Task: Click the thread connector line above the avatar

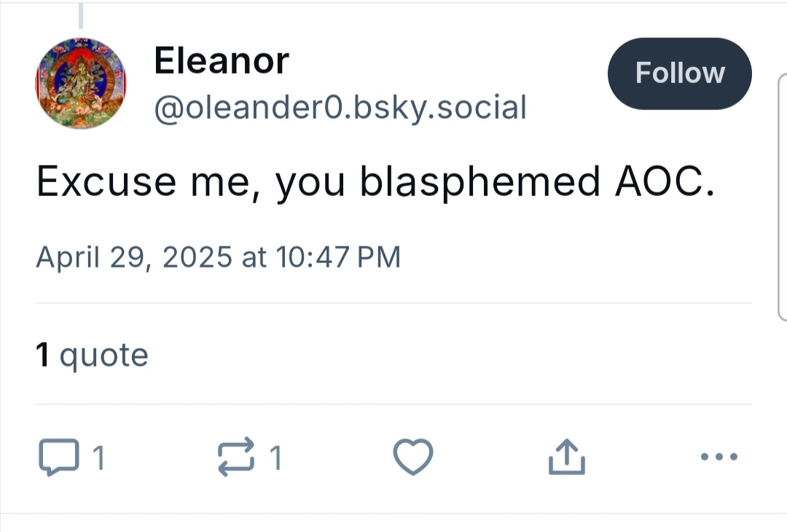Action: 80,15
